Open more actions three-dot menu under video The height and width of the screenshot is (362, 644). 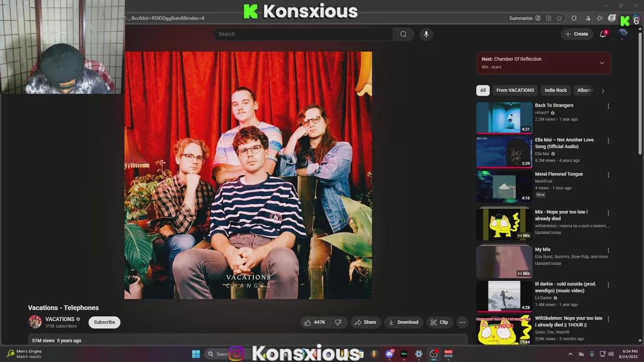[462, 322]
